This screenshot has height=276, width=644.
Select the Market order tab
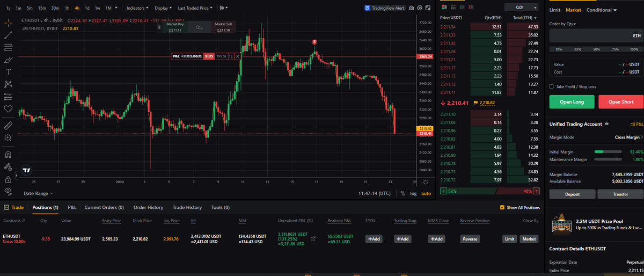[573, 10]
